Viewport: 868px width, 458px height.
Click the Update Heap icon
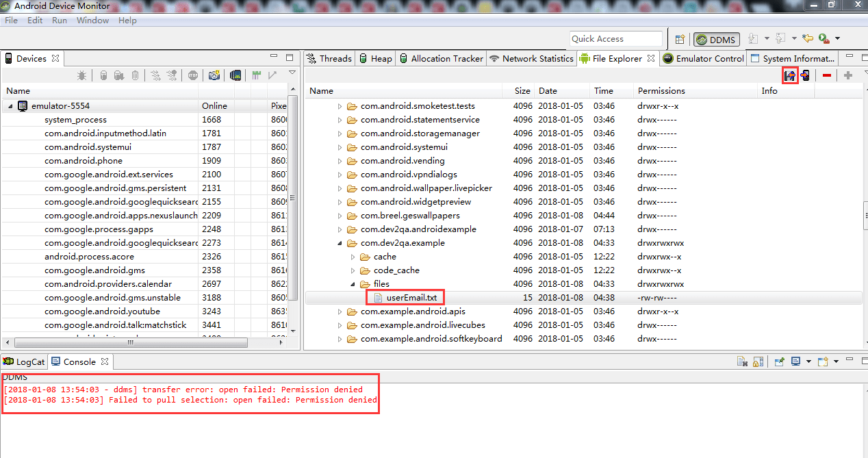pyautogui.click(x=103, y=75)
